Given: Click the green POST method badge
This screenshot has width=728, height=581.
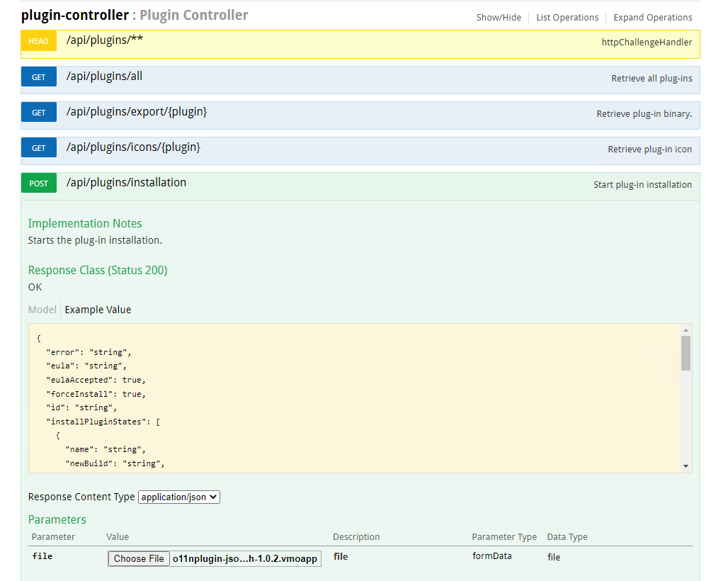Looking at the screenshot, I should (x=38, y=184).
